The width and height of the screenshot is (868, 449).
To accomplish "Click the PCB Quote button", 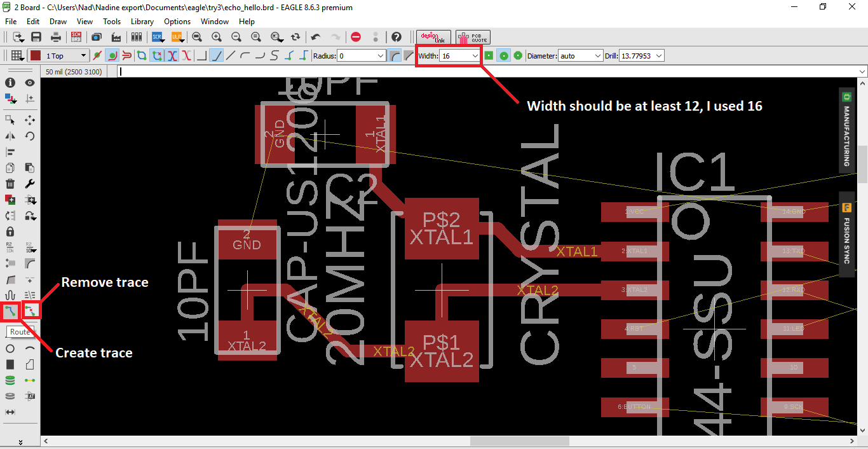I will tap(473, 37).
